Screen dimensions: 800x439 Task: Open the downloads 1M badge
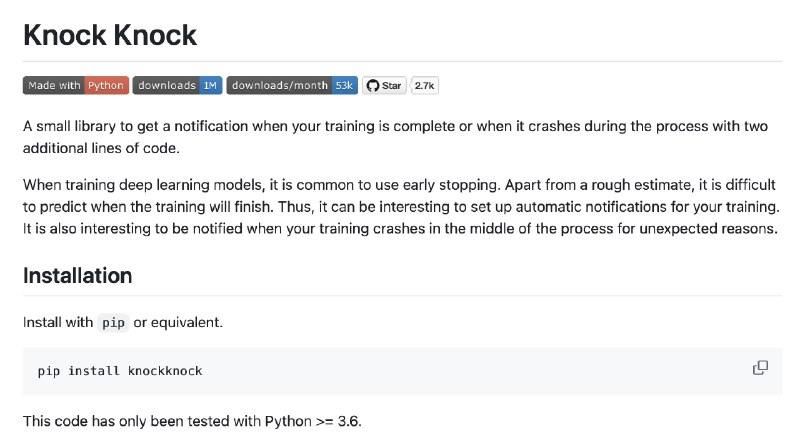tap(178, 85)
